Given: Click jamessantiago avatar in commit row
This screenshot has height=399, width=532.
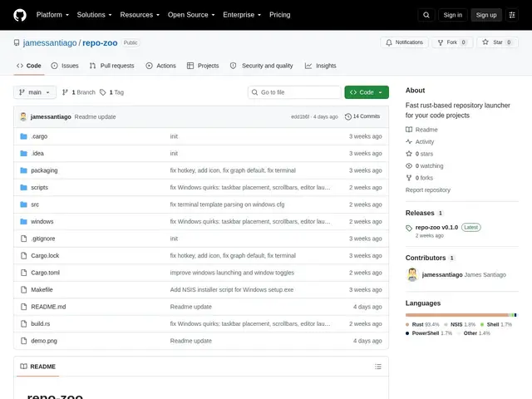Looking at the screenshot, I should [x=23, y=116].
